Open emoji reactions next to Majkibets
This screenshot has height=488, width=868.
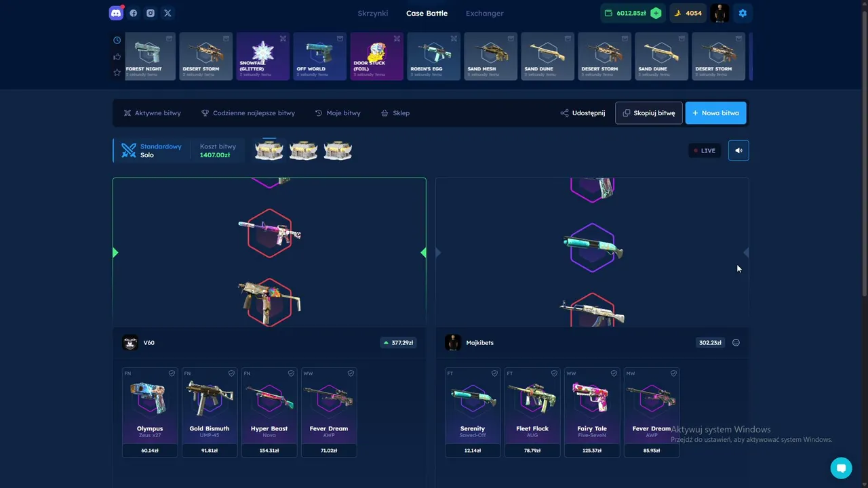coord(736,342)
